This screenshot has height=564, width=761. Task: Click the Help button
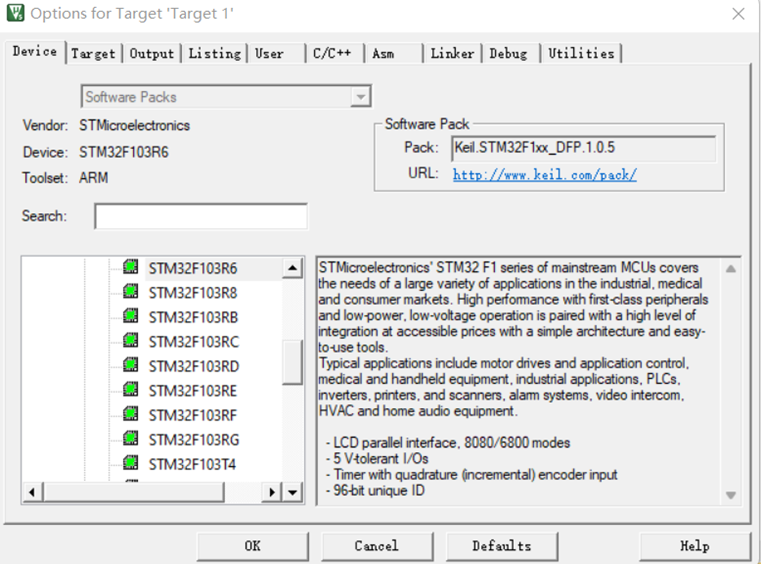[695, 546]
